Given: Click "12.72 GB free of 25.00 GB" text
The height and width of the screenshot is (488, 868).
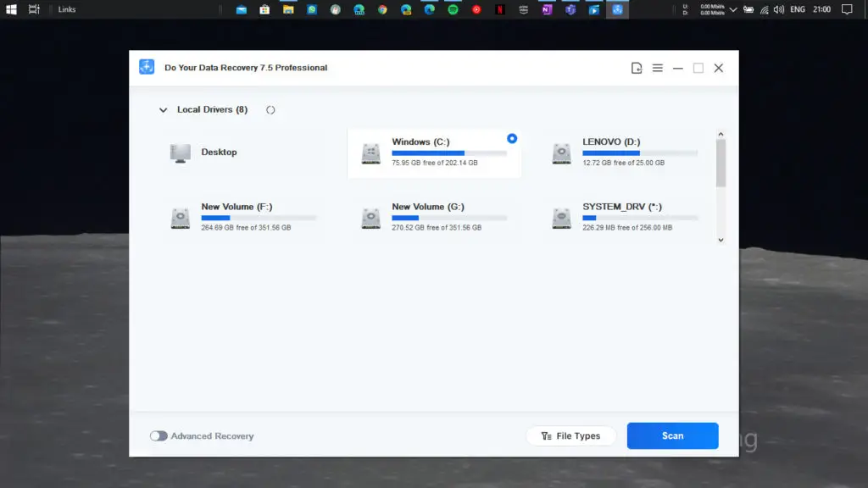Looking at the screenshot, I should 623,163.
